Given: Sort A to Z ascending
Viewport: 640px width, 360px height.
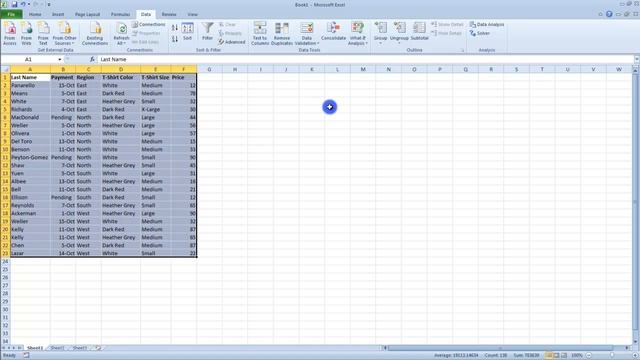Looking at the screenshot, I should point(175,28).
